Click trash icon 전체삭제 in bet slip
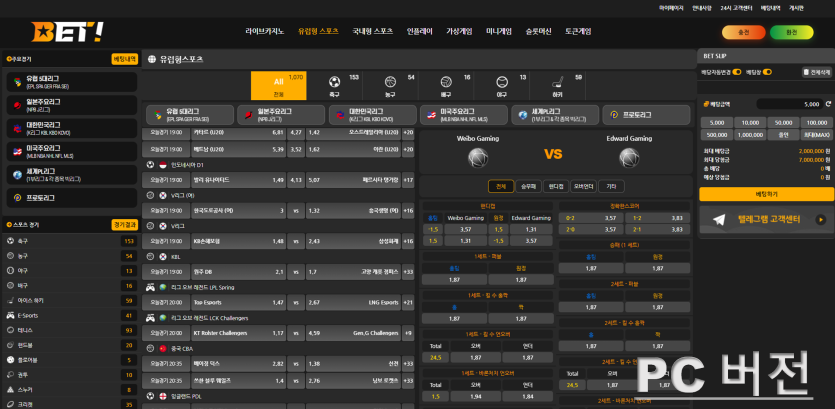 [817, 72]
